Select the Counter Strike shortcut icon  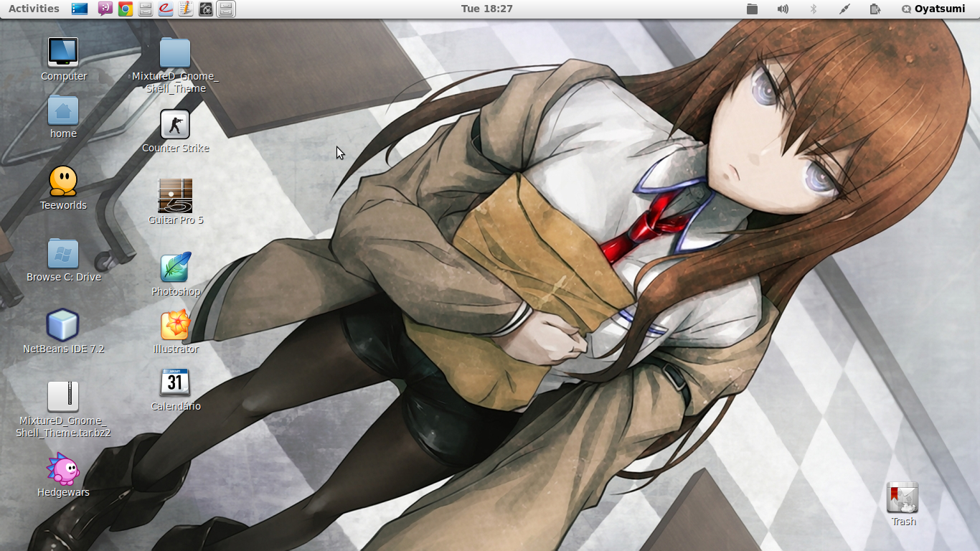(175, 124)
